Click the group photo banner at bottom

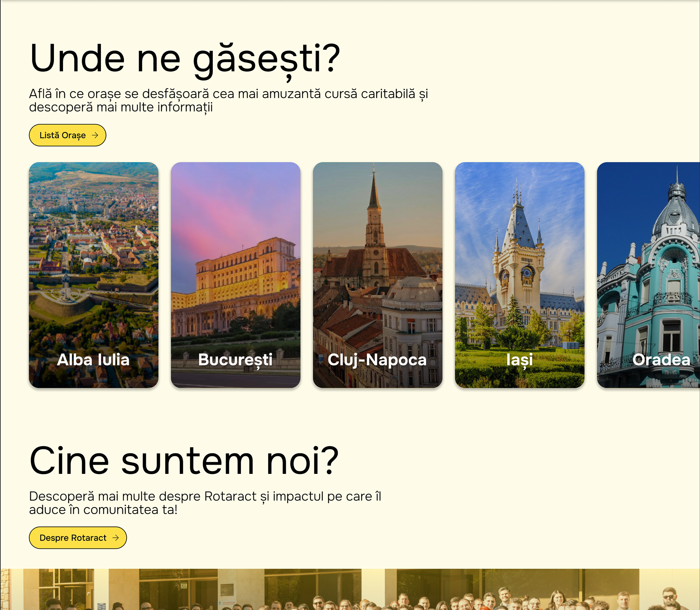pos(350,589)
